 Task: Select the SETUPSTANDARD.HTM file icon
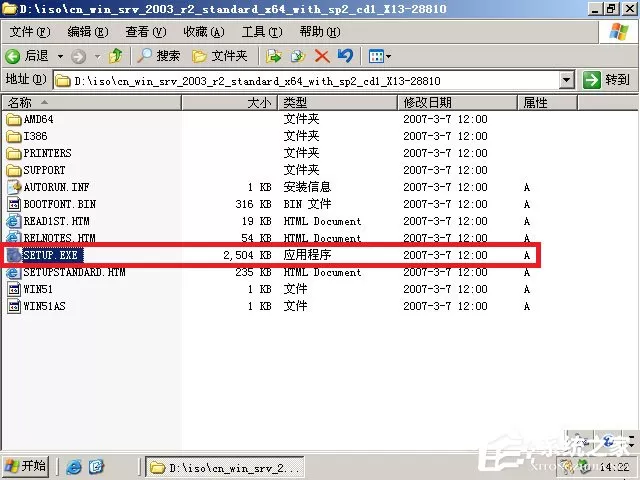click(x=13, y=272)
